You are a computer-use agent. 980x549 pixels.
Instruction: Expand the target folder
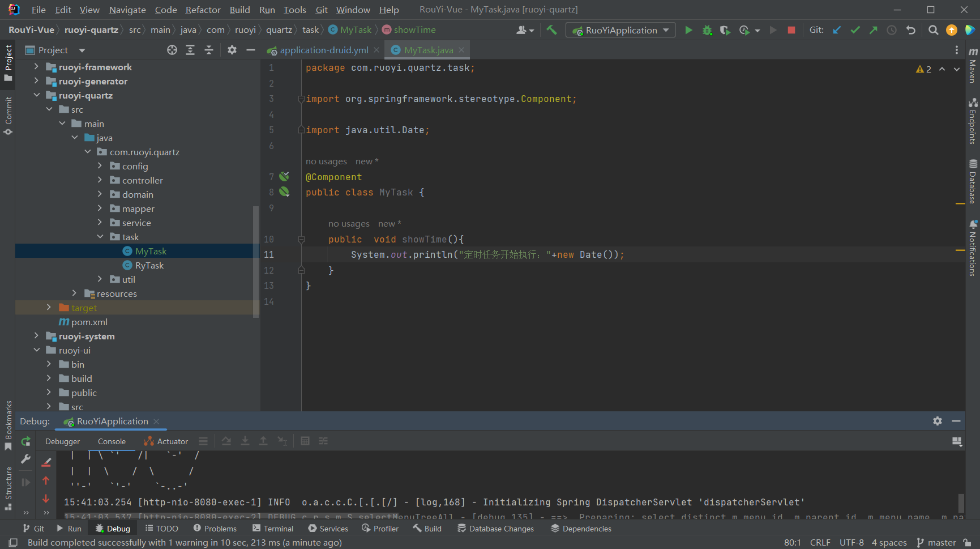point(49,308)
